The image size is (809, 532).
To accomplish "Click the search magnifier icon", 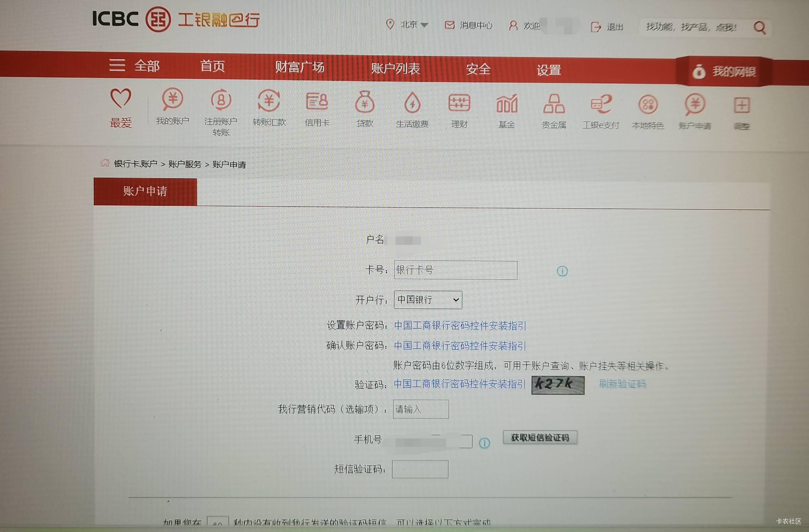I will (759, 27).
